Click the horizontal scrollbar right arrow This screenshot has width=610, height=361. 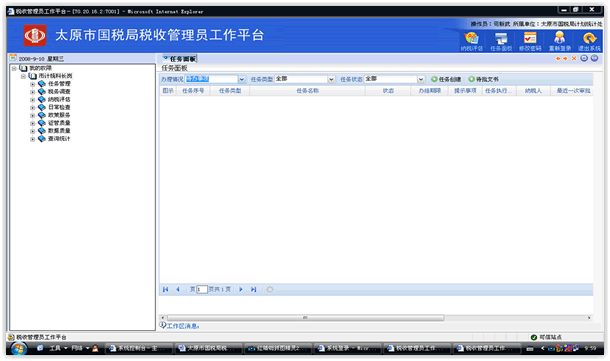pyautogui.click(x=589, y=318)
